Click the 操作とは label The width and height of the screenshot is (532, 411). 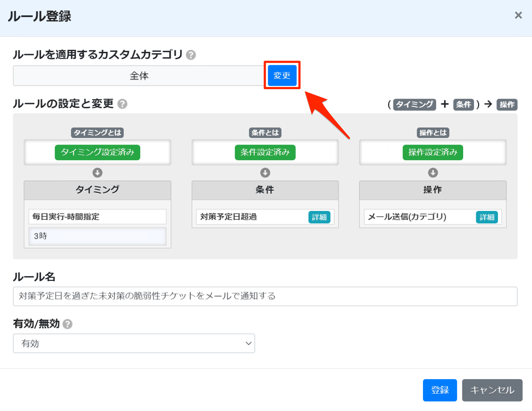(433, 133)
